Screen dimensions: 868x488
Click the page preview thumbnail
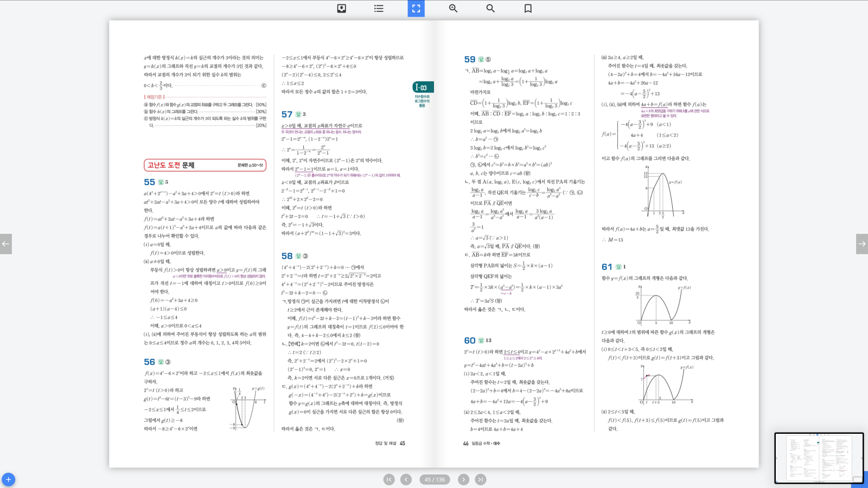(818, 458)
